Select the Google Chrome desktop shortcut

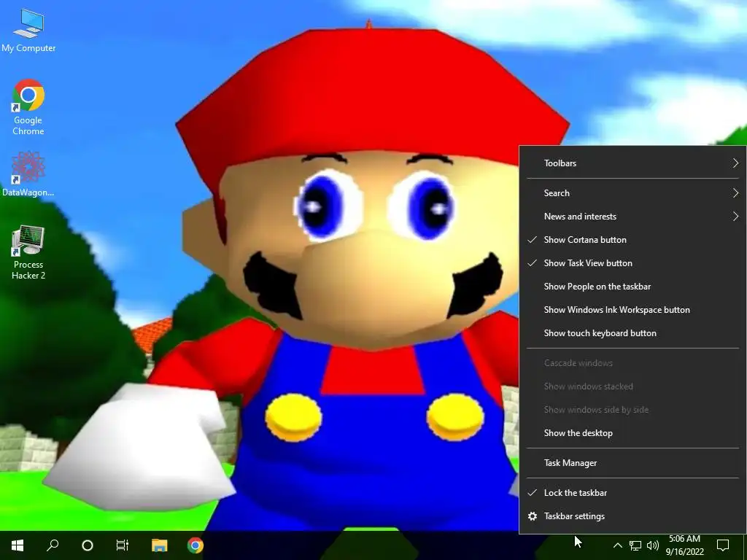[28, 107]
